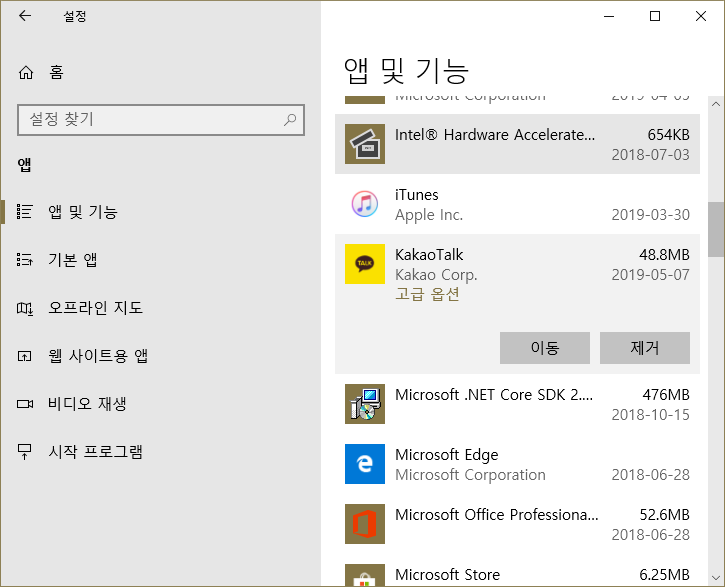Screen dimensions: 725x587
Task: Select the Microsoft Store entry name
Action: click(448, 575)
